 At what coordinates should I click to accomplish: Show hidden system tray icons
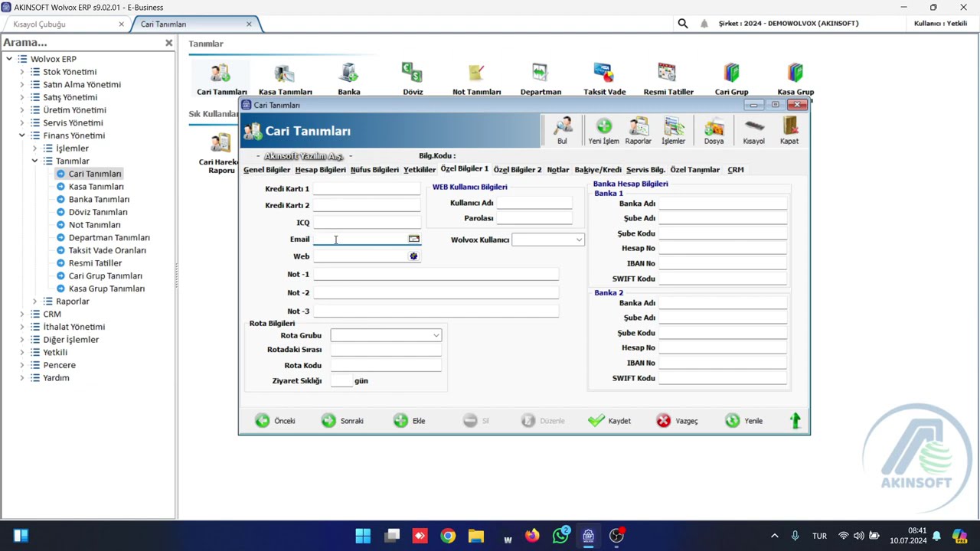(x=774, y=536)
